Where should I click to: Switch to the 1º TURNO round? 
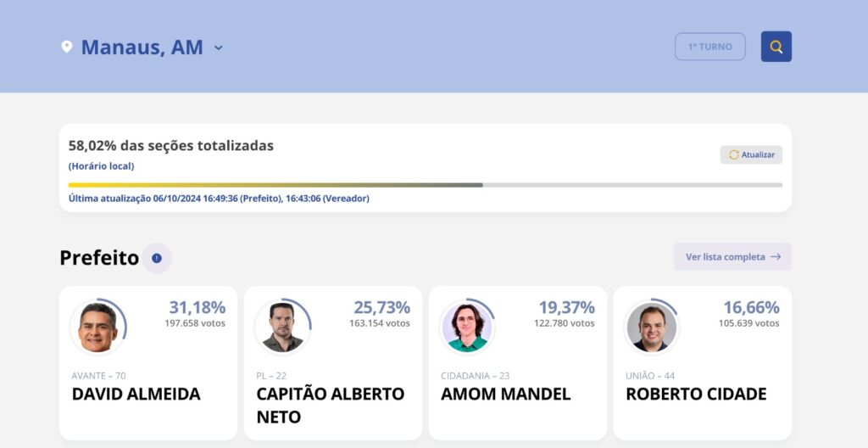pos(709,47)
